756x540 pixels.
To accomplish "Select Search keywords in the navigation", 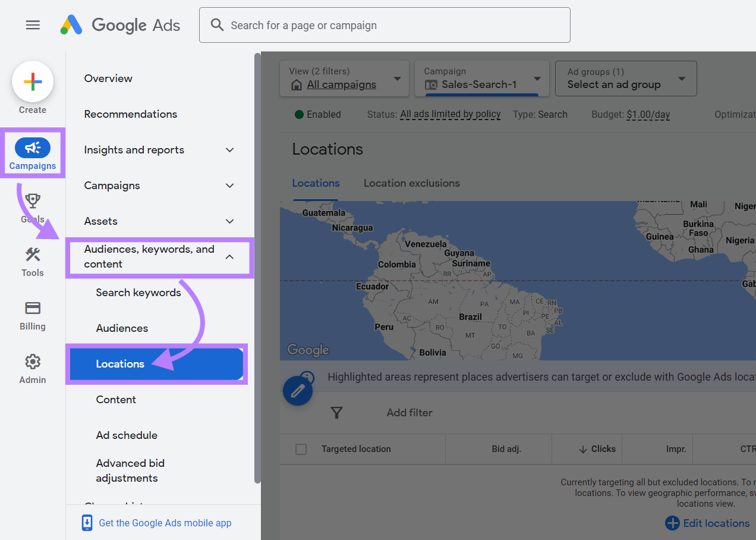I will 138,292.
